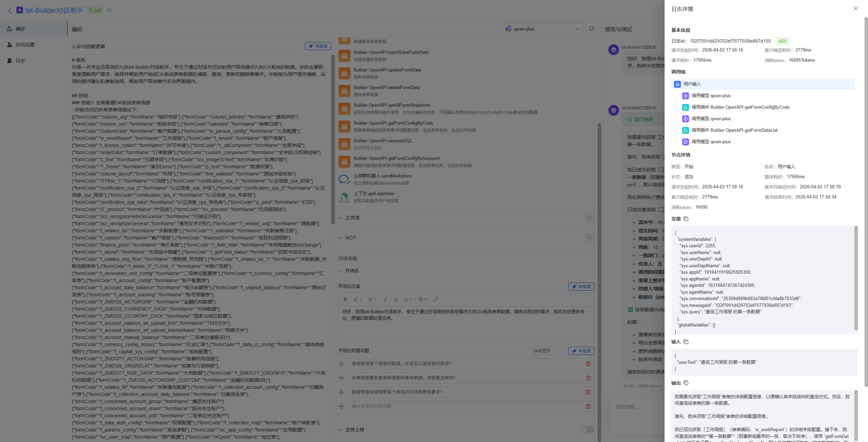Click the 发送消息 chat input box
The height and width of the screenshot is (442, 868).
tap(637, 417)
